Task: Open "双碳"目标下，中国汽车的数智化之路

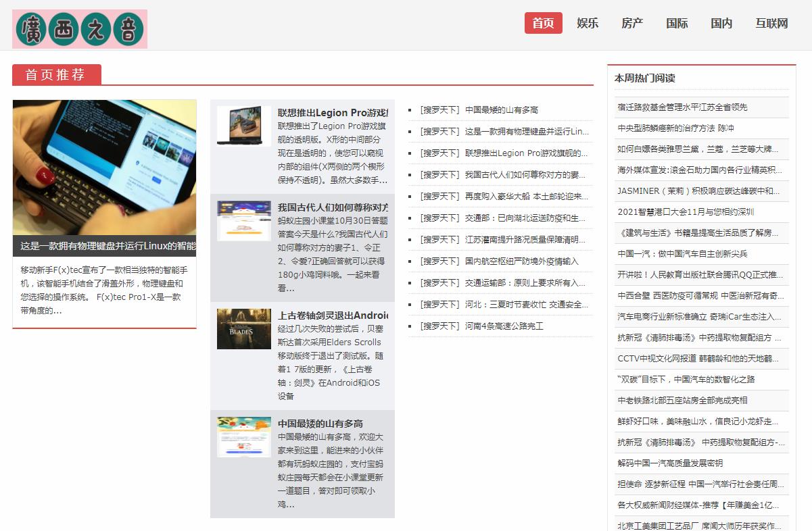Action: [686, 380]
